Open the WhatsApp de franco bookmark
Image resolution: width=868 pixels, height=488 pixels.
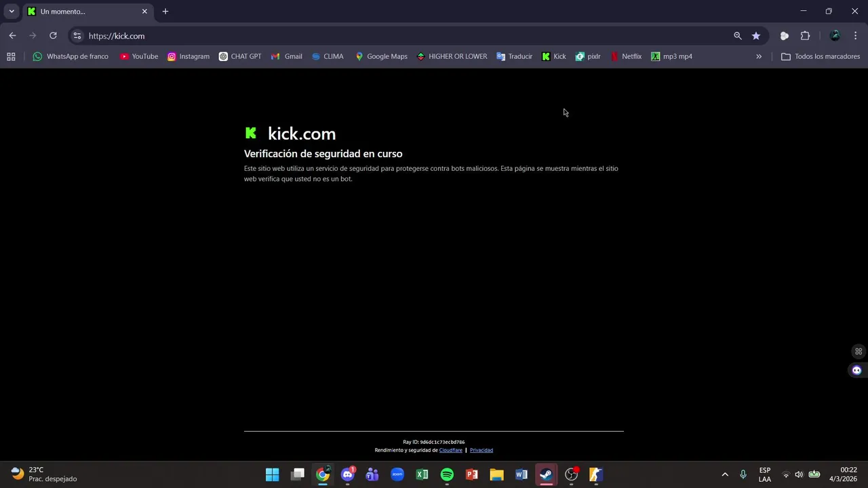(71, 56)
